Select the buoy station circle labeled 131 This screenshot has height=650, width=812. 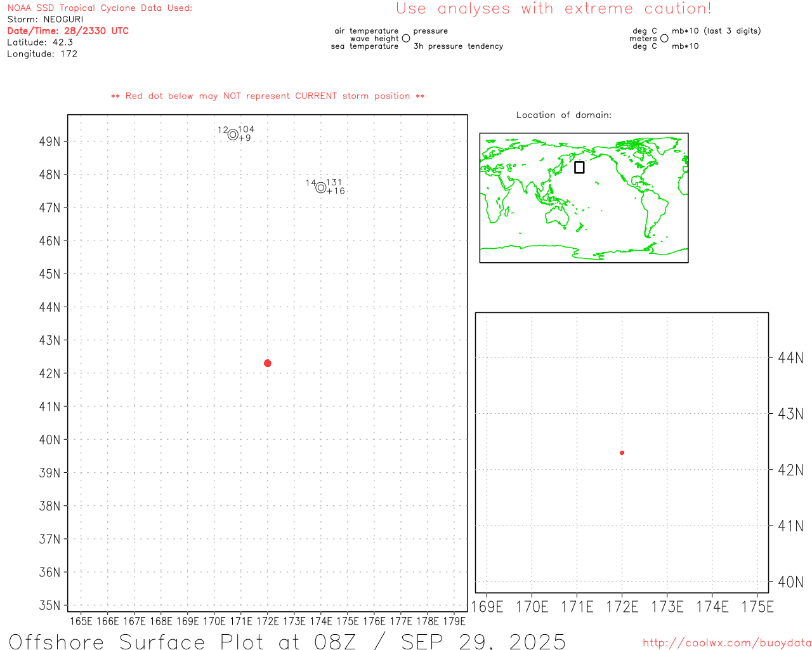(x=321, y=188)
